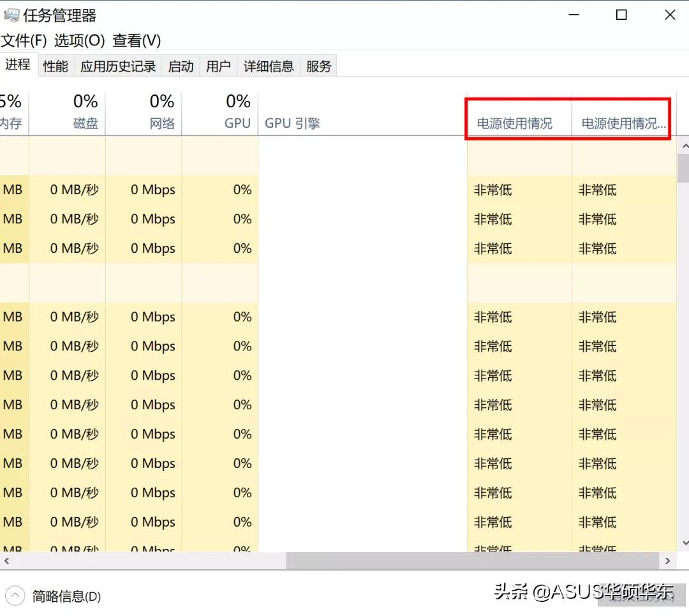Select a 非常低 power usage cell
The width and height of the screenshot is (689, 616).
click(x=492, y=190)
